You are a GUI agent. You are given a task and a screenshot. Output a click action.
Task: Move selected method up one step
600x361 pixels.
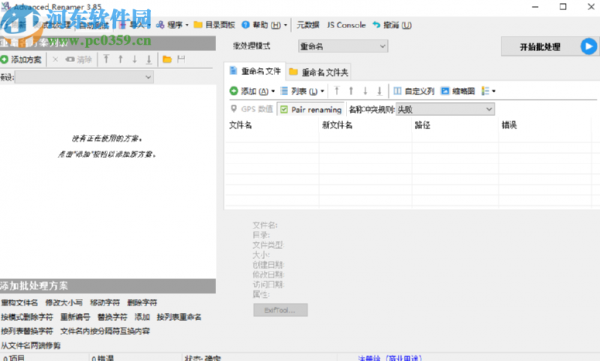pos(121,59)
